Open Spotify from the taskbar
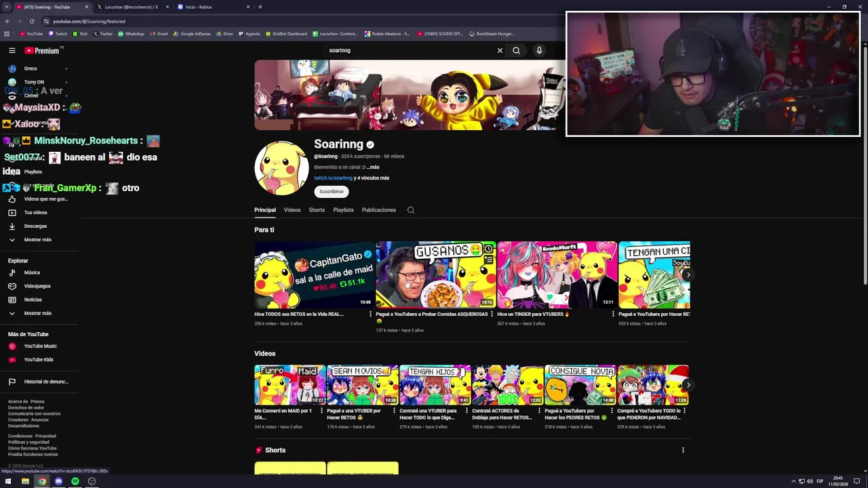The image size is (868, 488). [x=75, y=481]
